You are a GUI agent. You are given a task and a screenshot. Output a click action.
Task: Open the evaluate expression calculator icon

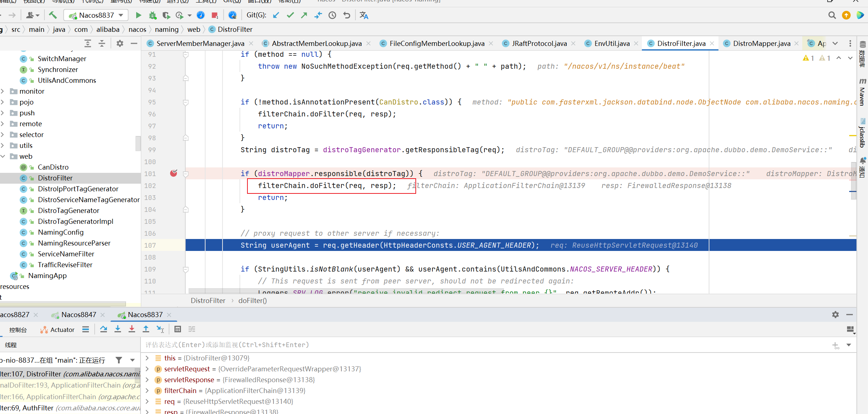coord(178,329)
